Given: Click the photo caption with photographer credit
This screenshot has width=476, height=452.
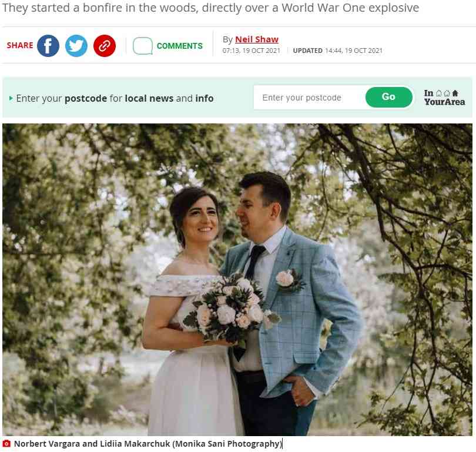Looking at the screenshot, I should point(148,444).
